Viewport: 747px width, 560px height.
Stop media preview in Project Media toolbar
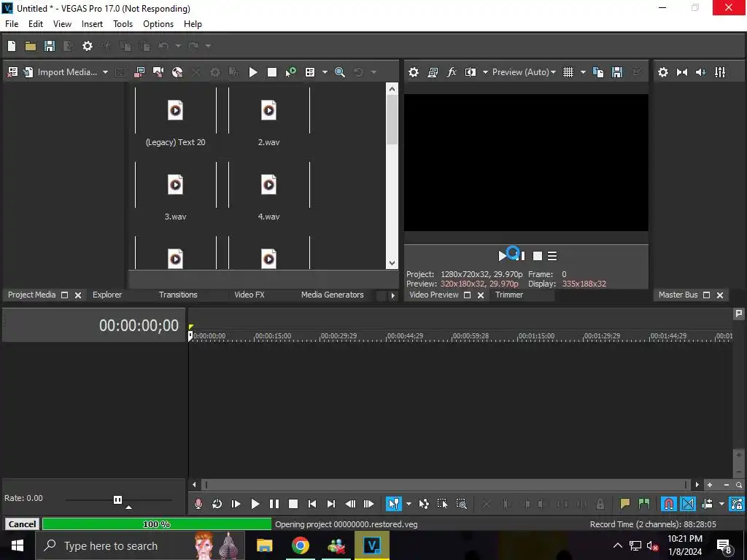(272, 72)
